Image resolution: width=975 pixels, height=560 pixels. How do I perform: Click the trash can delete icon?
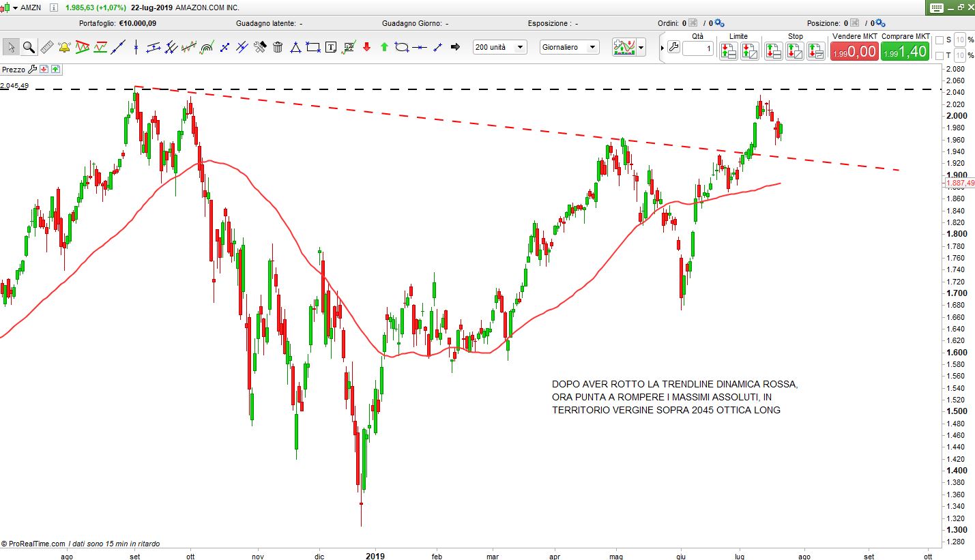tap(278, 47)
